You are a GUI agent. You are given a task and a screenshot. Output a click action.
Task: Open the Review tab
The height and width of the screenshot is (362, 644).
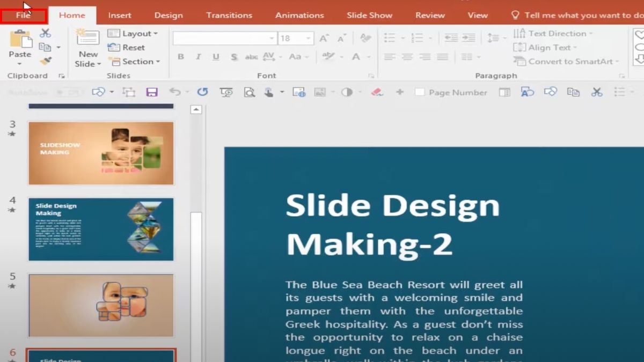tap(430, 15)
